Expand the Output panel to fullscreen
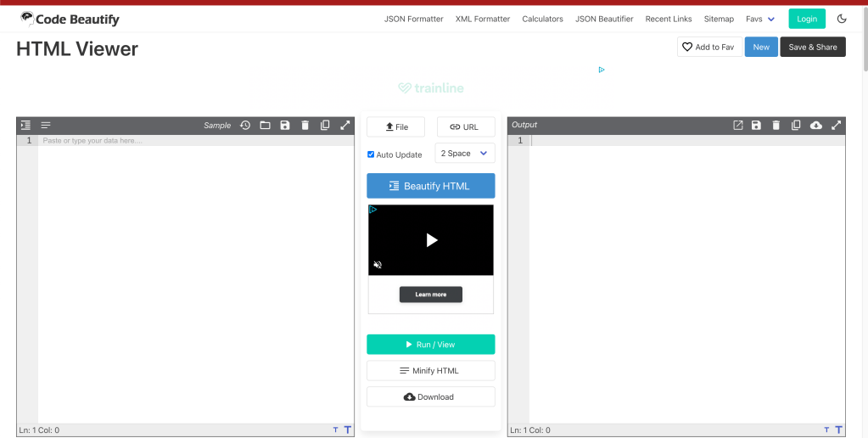868x438 pixels. (x=836, y=125)
